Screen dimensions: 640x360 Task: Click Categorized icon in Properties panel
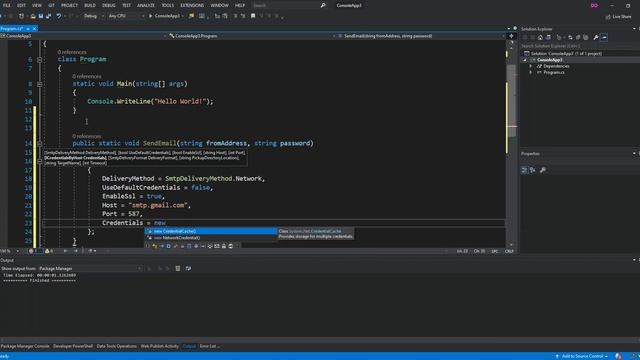pos(524,170)
